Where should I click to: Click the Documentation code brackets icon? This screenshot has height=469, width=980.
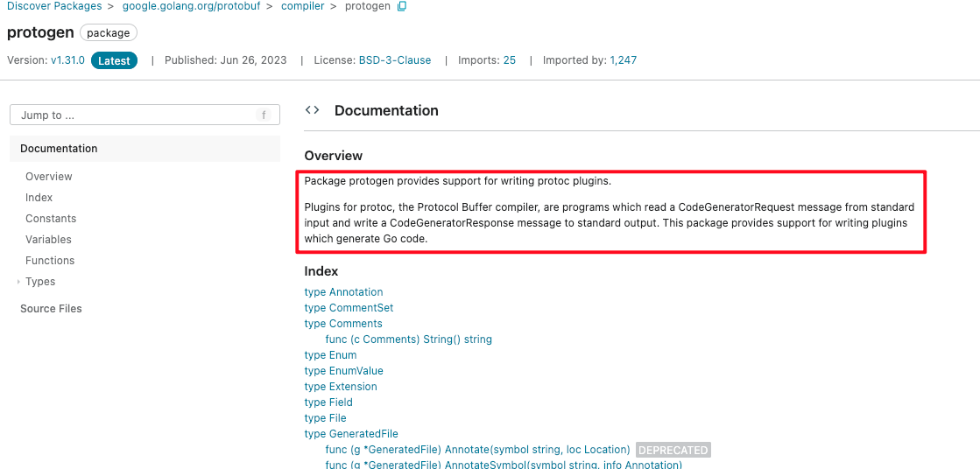click(312, 110)
